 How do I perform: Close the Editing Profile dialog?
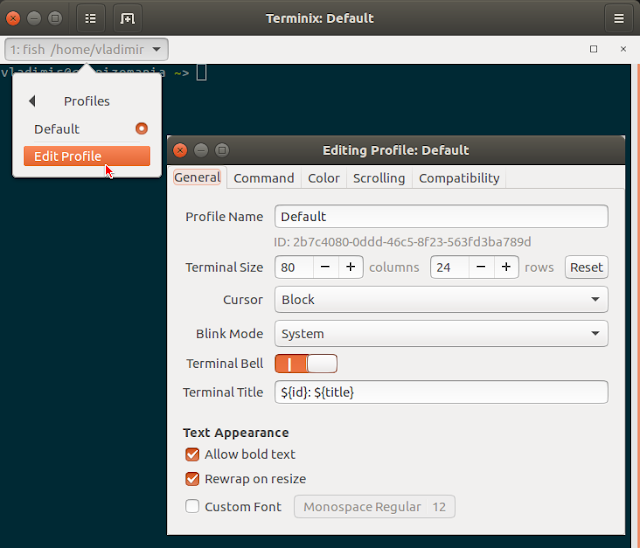coord(180,150)
